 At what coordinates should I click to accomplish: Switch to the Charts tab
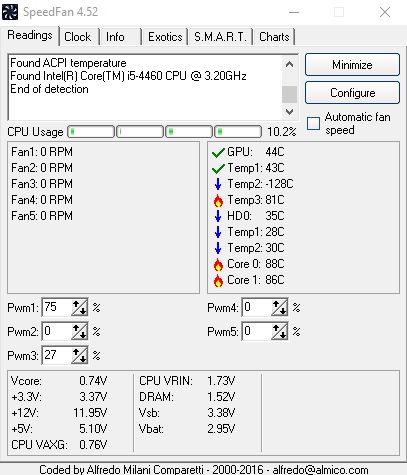274,37
